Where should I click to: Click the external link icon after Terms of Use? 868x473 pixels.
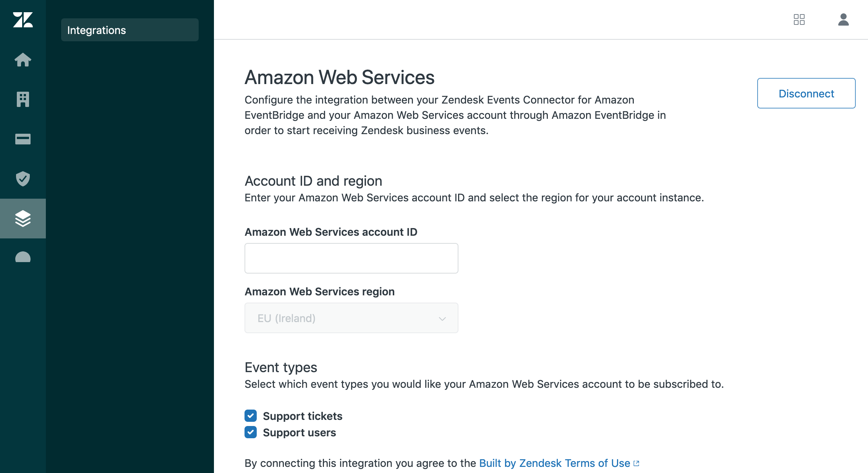pos(636,463)
